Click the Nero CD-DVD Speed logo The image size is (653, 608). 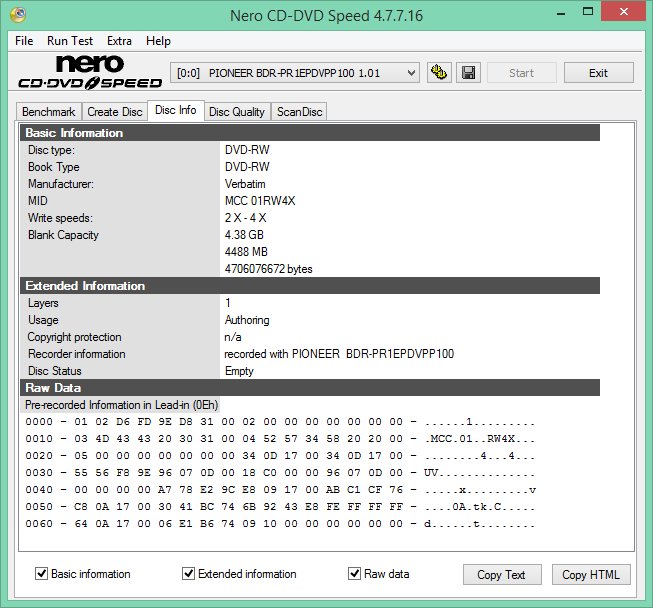(90, 72)
